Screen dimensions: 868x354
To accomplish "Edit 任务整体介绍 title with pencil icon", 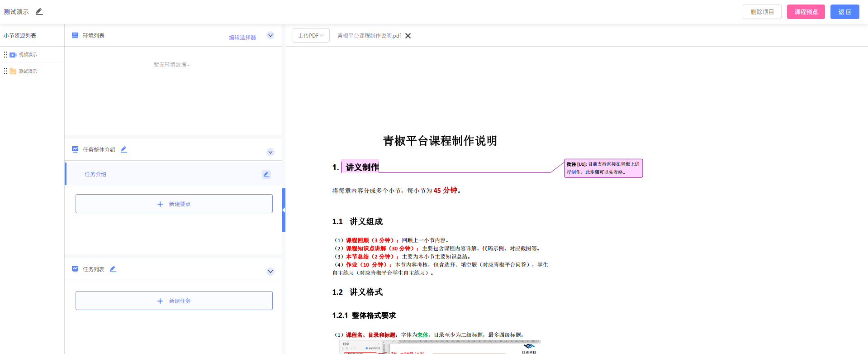I will 124,149.
